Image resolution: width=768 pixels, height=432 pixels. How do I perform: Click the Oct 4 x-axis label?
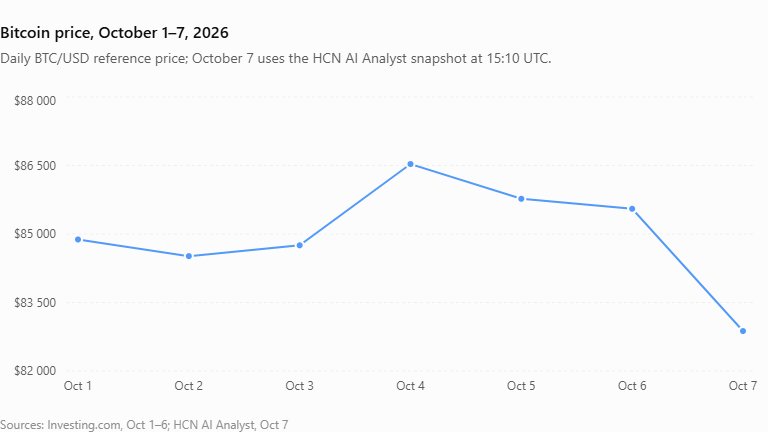click(x=410, y=386)
